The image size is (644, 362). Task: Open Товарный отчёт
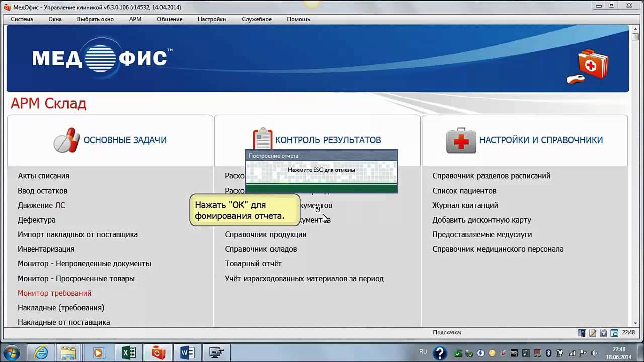click(x=253, y=263)
